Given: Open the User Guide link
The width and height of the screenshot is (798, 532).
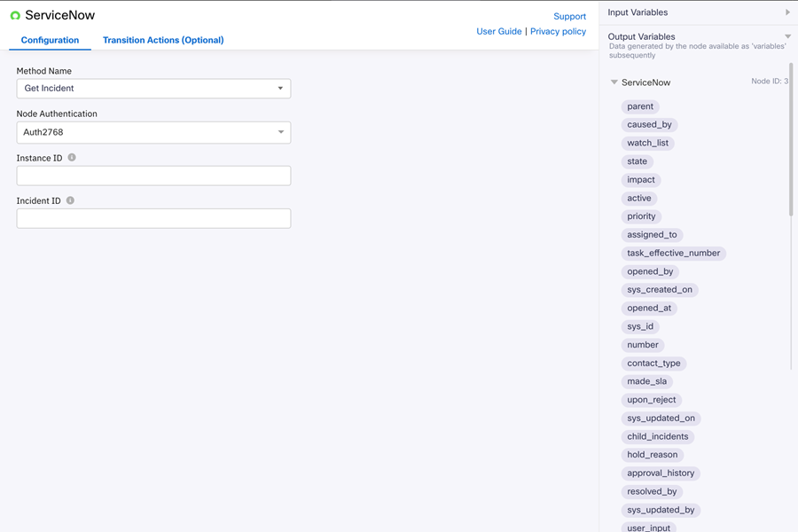Looking at the screenshot, I should click(x=498, y=31).
